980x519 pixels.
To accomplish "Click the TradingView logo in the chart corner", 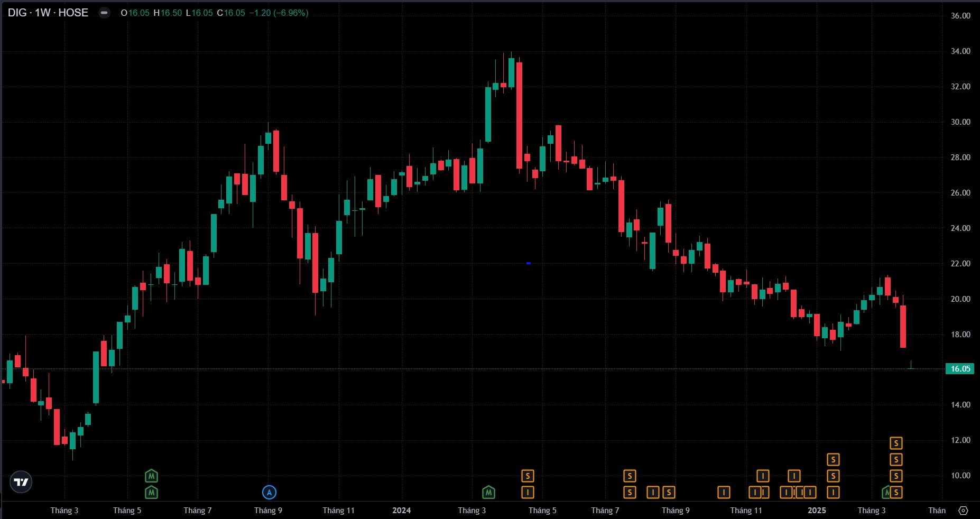I will point(21,481).
